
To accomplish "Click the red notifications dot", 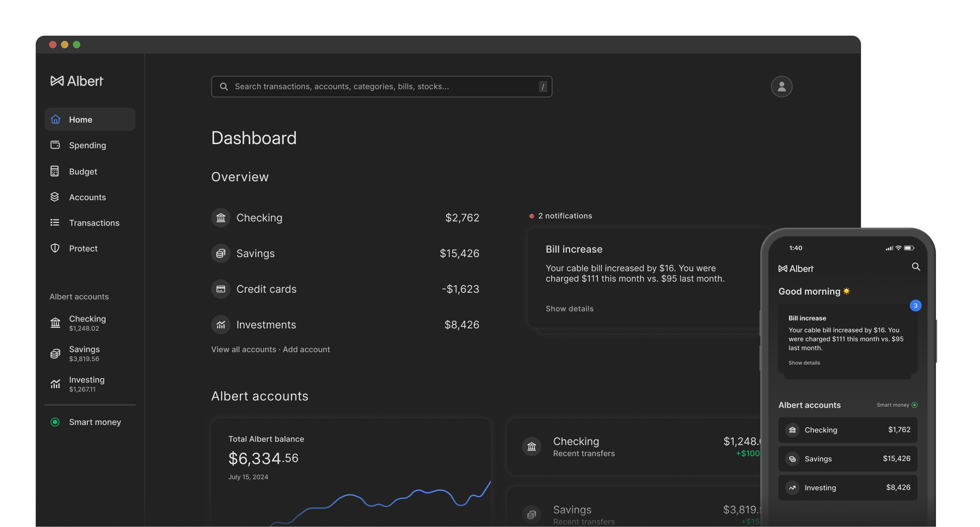I will pos(532,216).
